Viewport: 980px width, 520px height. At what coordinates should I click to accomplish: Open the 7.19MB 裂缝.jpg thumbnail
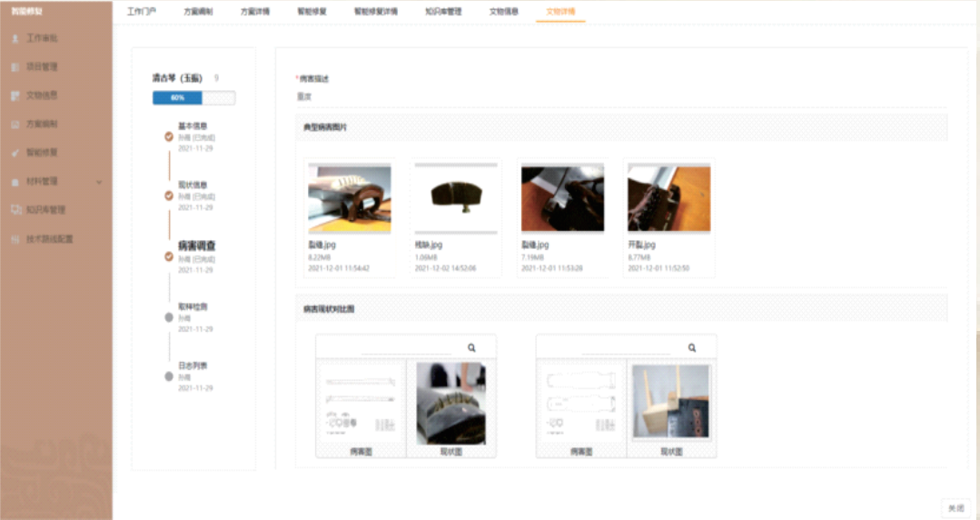click(562, 198)
